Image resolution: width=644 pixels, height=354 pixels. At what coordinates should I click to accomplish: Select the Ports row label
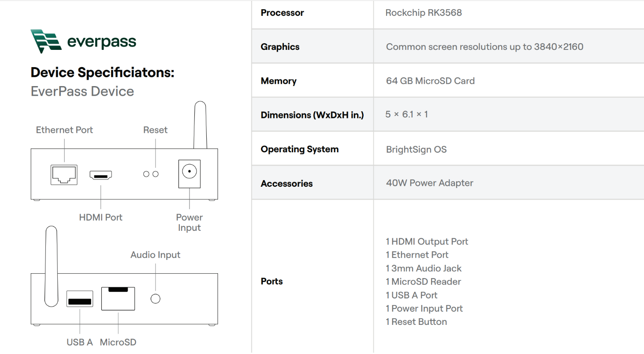tap(272, 282)
